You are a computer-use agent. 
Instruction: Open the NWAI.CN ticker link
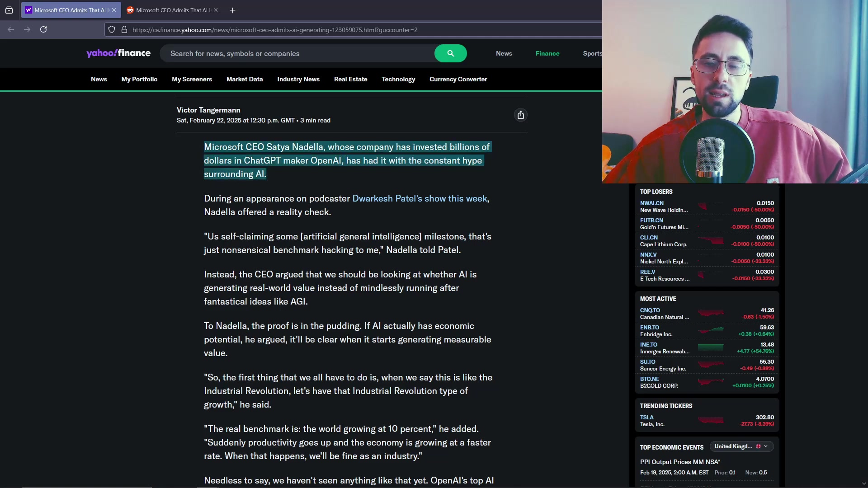point(651,203)
